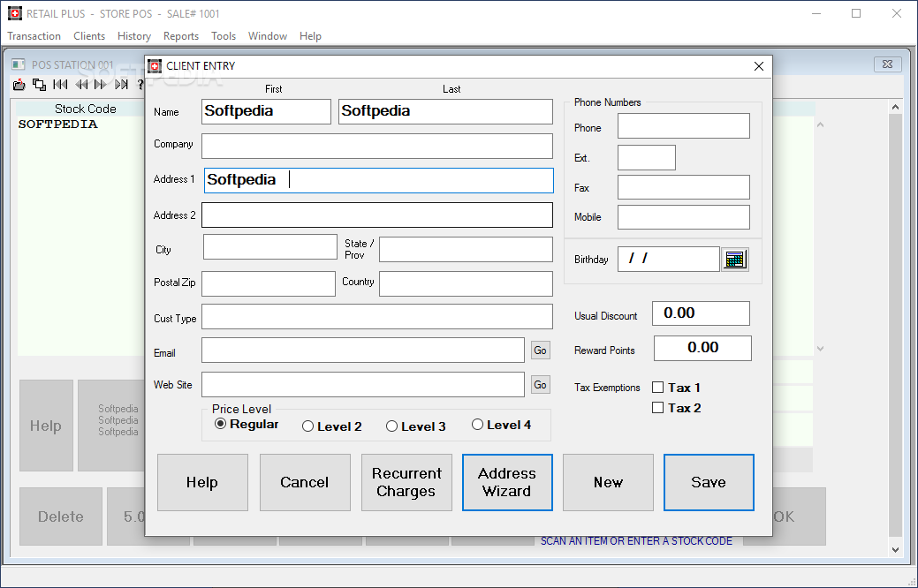
Task: Click the Ext. field
Action: tap(647, 157)
